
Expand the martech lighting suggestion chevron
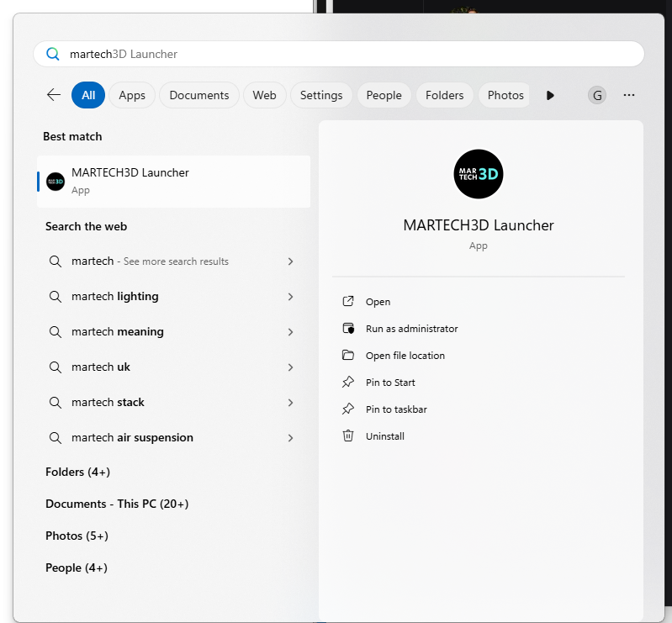(x=290, y=297)
